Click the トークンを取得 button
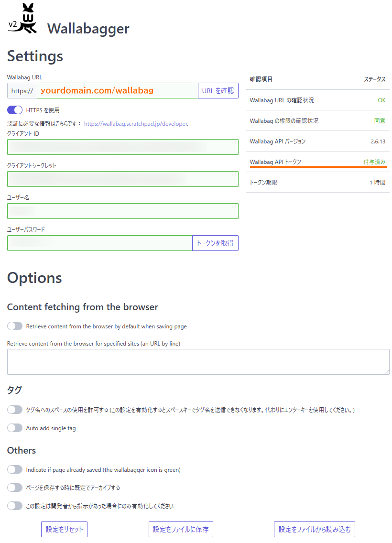 (x=215, y=243)
